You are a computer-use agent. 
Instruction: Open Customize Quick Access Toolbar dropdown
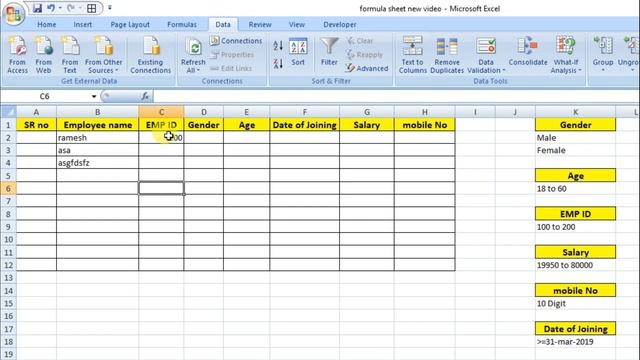pos(110,8)
